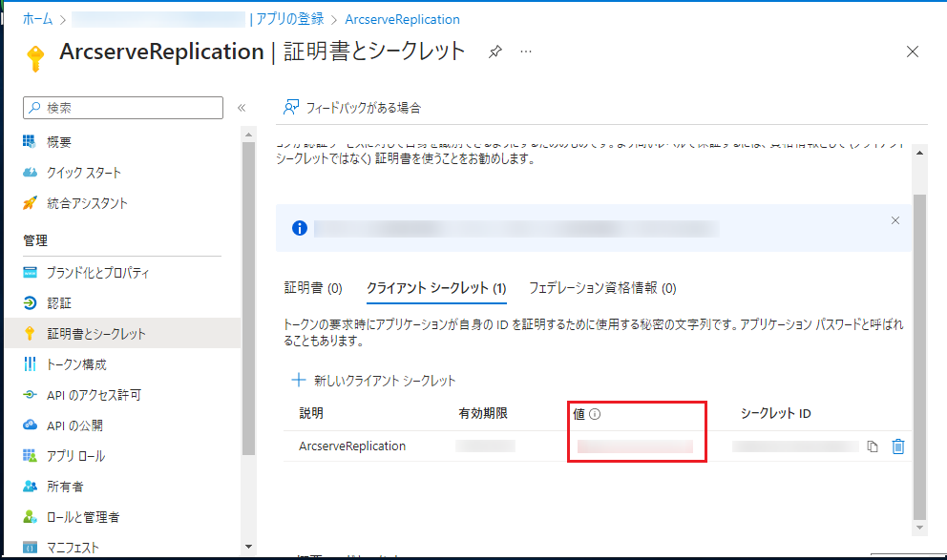Dismiss the blue information banner
The image size is (947, 560).
coord(894,220)
